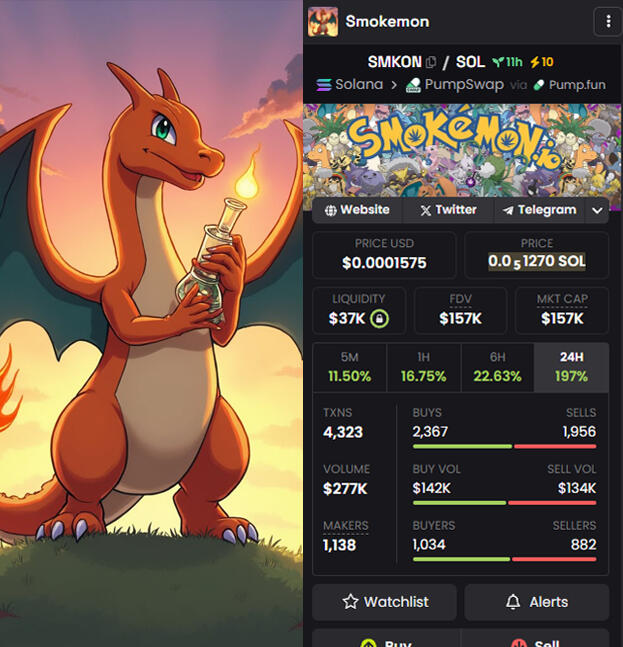This screenshot has height=647, width=623.
Task: Add token to Watchlist
Action: coord(385,602)
